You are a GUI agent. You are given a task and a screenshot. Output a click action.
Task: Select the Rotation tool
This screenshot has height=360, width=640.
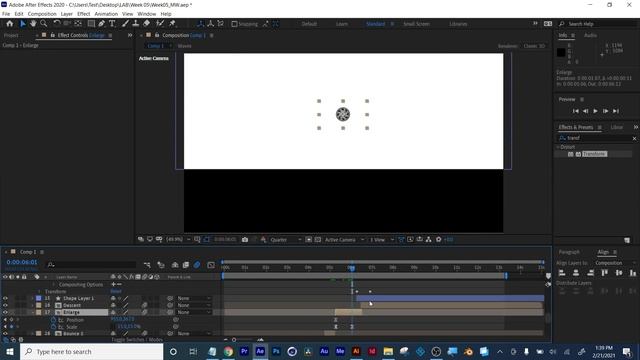[57, 24]
